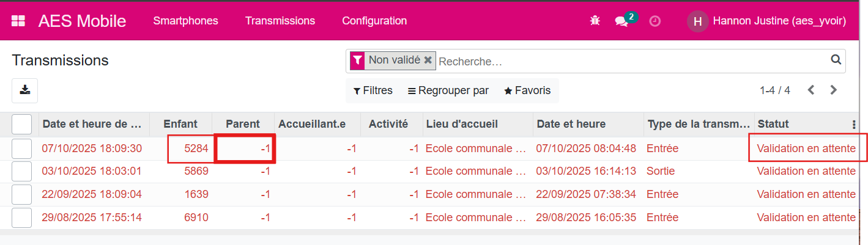
Task: Open optional columns menu in table header
Action: click(x=854, y=124)
